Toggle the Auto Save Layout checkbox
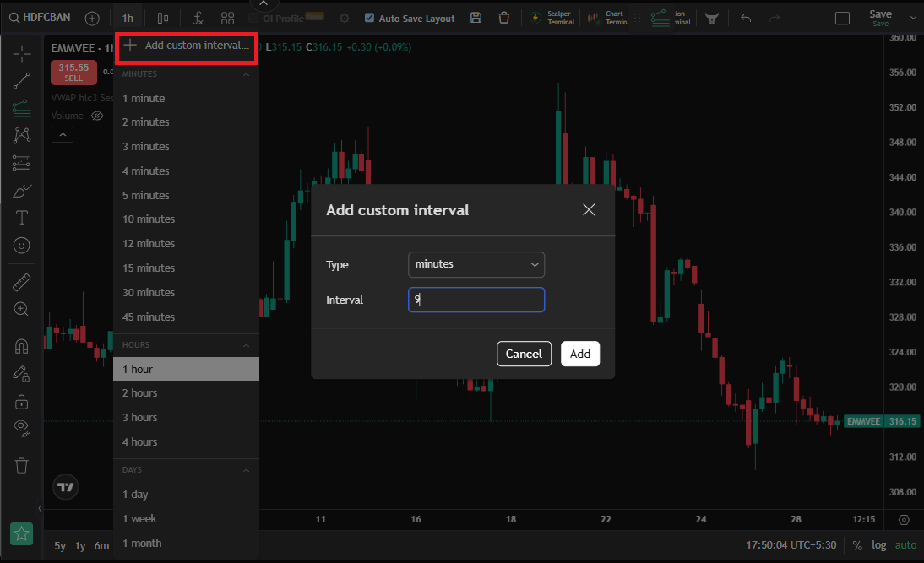The width and height of the screenshot is (924, 563). pyautogui.click(x=369, y=18)
